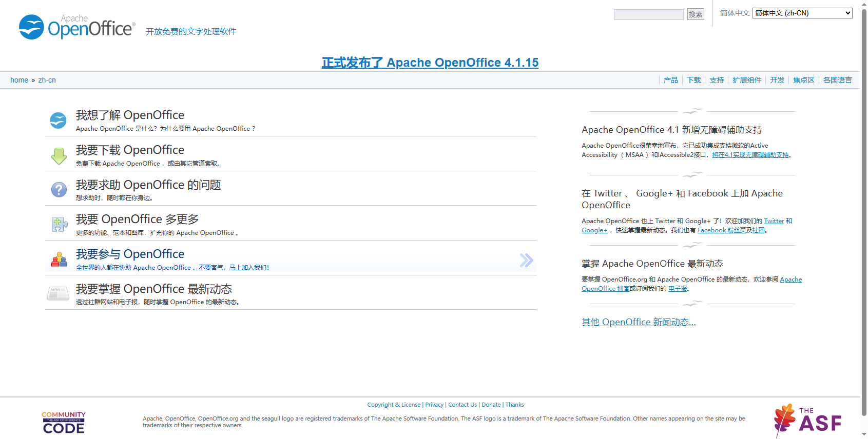Open 我要 OpenOffice 多更多 heading
The height and width of the screenshot is (439, 868).
138,219
